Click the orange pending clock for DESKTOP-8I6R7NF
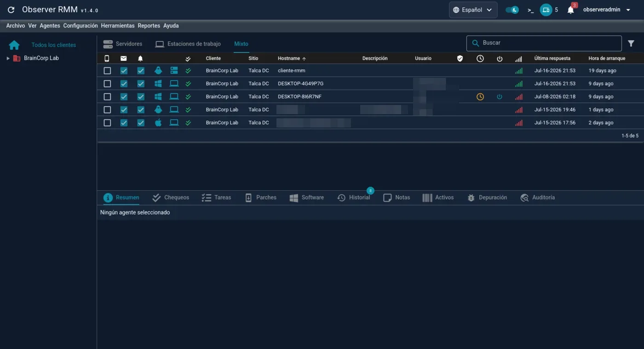Image resolution: width=644 pixels, height=349 pixels. tap(480, 97)
